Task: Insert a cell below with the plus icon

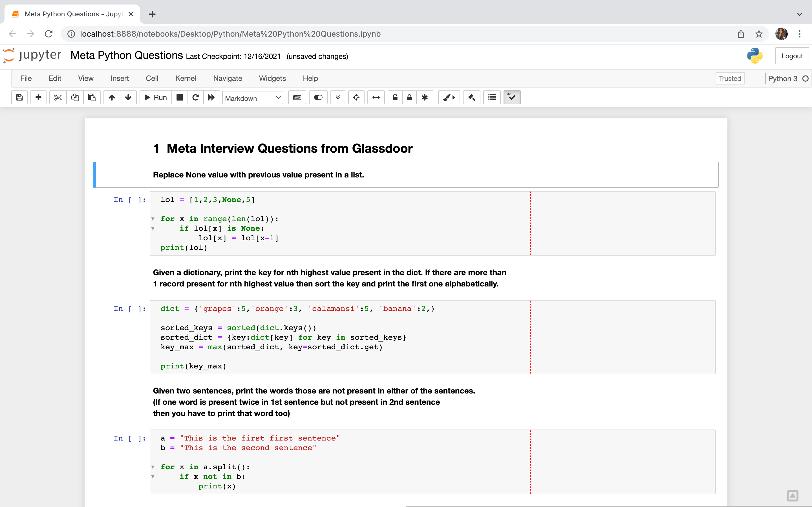Action: pyautogui.click(x=39, y=97)
